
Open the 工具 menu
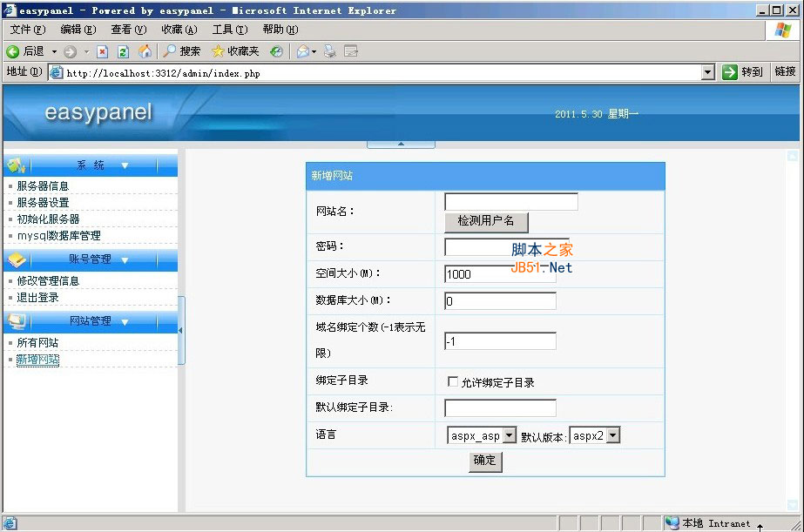(228, 29)
